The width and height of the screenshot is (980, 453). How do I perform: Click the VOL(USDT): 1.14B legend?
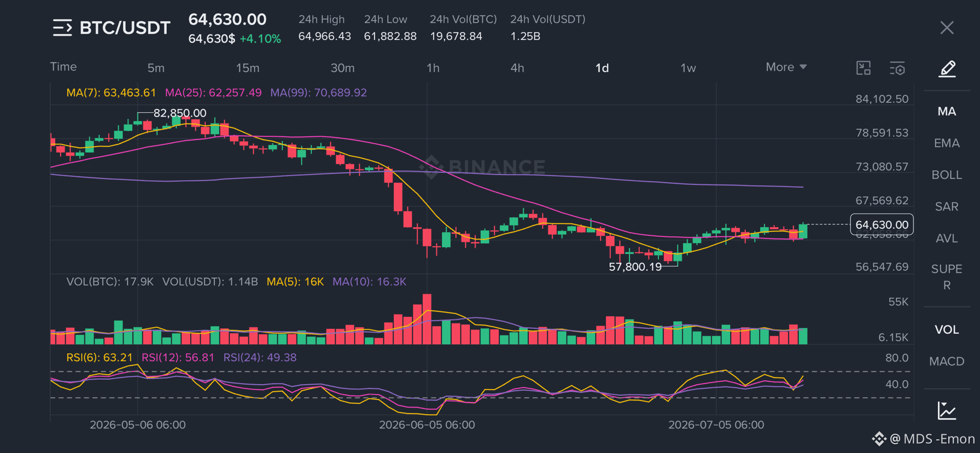click(210, 281)
